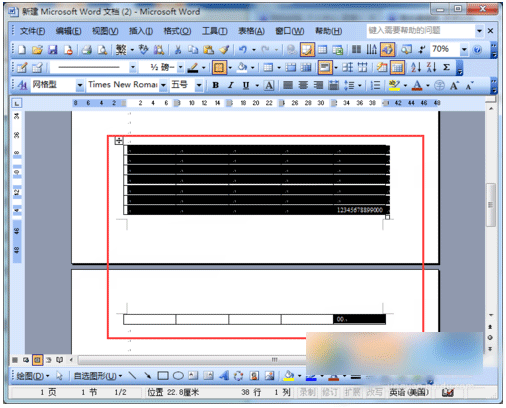Image resolution: width=506 pixels, height=408 pixels.
Task: Toggle the Tables and Borders toolbar button
Action: [x=307, y=50]
